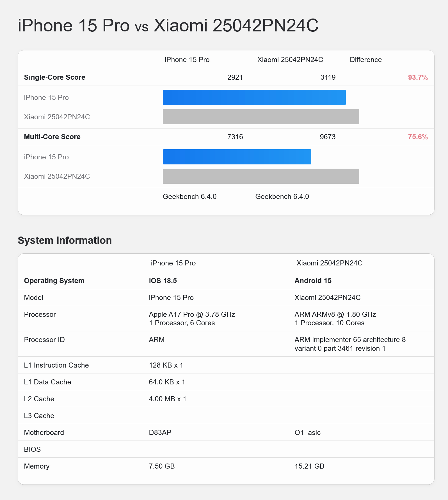The image size is (448, 500).
Task: Select the D83AP motherboard value
Action: pos(160,433)
